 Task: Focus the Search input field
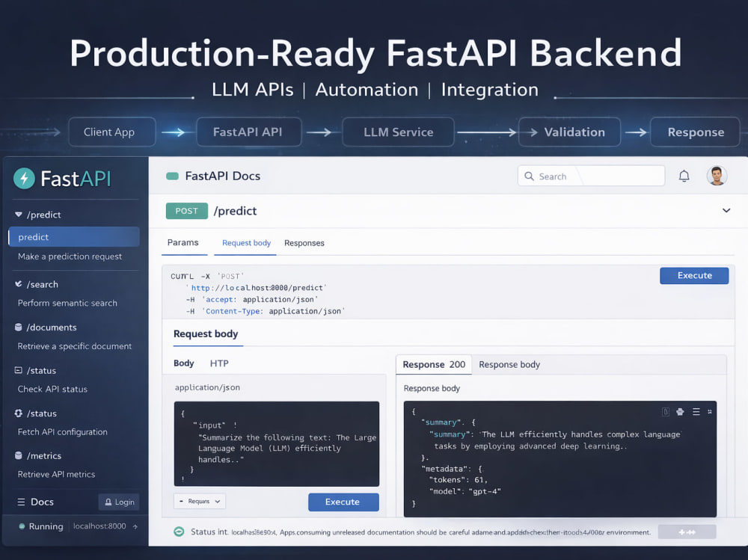(x=591, y=176)
